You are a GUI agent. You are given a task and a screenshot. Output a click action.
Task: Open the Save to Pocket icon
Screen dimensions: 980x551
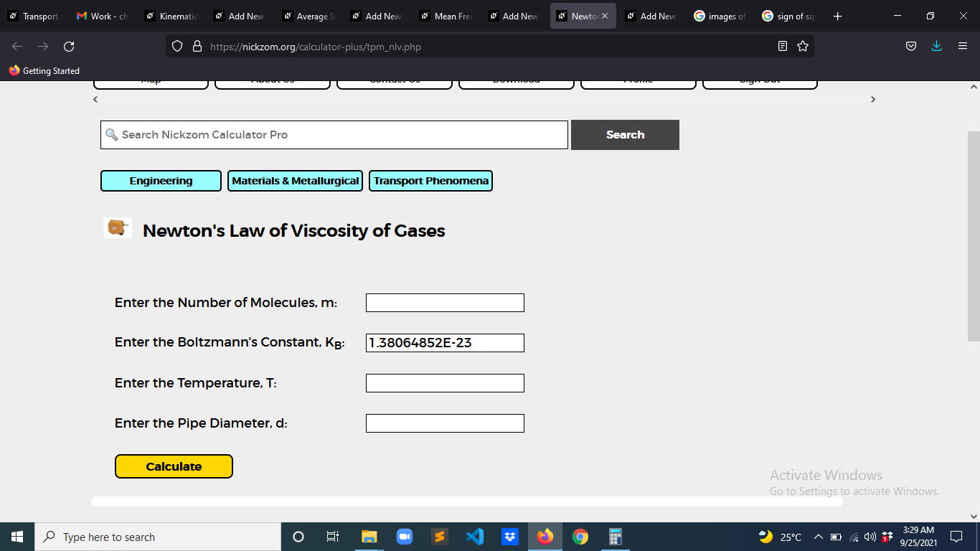pyautogui.click(x=911, y=47)
